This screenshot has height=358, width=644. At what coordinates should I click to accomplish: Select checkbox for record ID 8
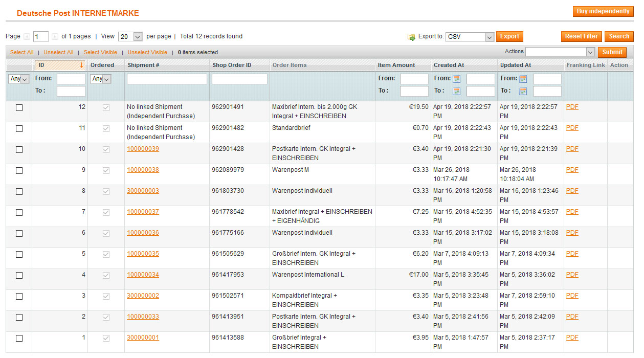19,191
